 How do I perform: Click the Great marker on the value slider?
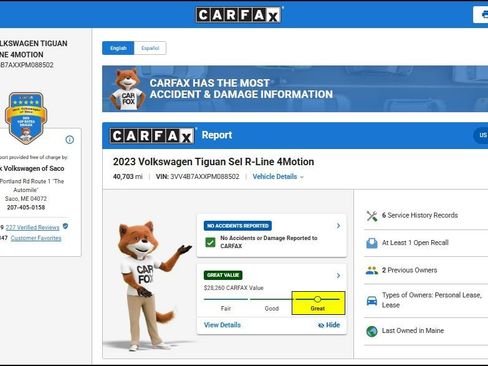(x=318, y=299)
